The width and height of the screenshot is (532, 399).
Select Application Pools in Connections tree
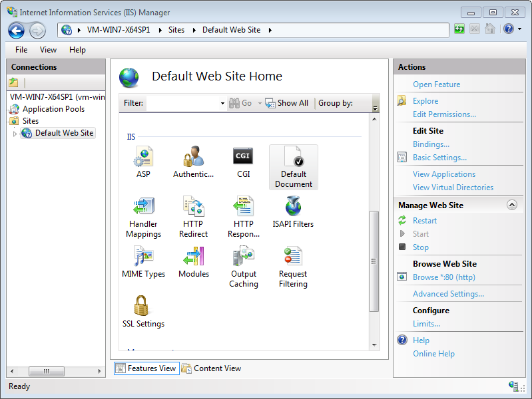tap(53, 109)
